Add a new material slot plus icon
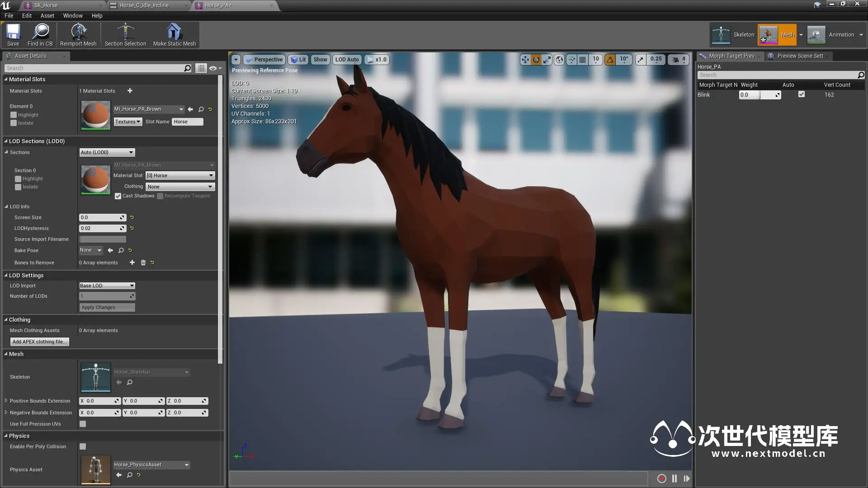The image size is (868, 488). (x=130, y=91)
